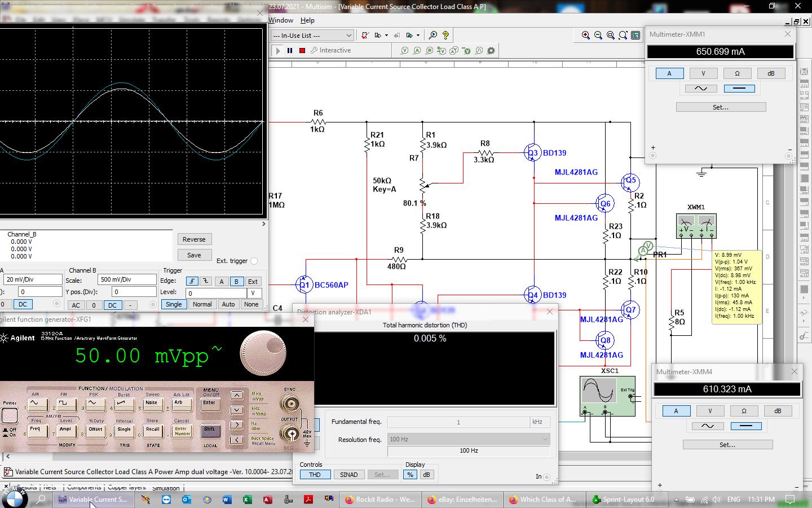Screen dimensions: 812x508
Task: Select ramp waveform on Agilent generator
Action: [124, 404]
